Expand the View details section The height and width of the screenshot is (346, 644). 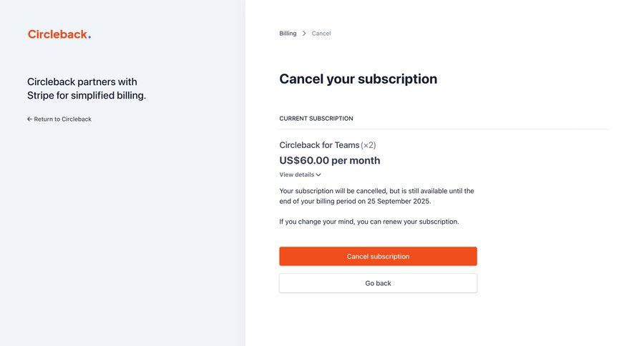click(x=297, y=174)
